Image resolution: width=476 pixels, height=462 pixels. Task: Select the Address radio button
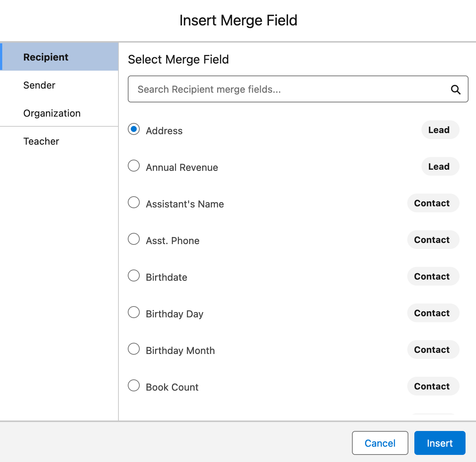click(134, 129)
